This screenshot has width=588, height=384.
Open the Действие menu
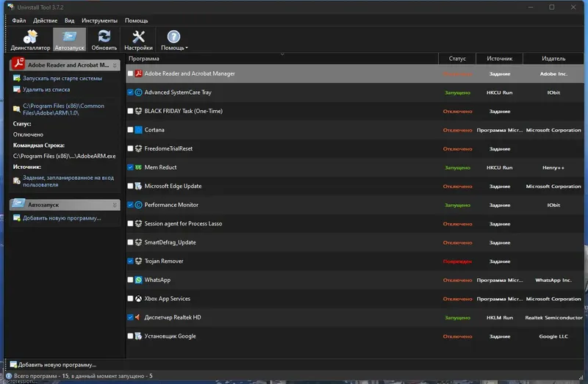45,21
